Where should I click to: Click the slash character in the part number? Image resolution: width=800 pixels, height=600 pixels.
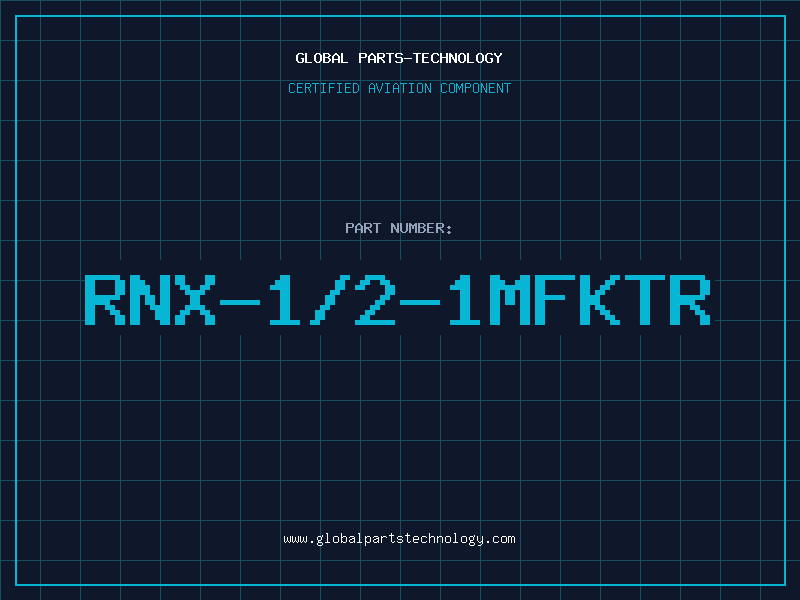(330, 299)
